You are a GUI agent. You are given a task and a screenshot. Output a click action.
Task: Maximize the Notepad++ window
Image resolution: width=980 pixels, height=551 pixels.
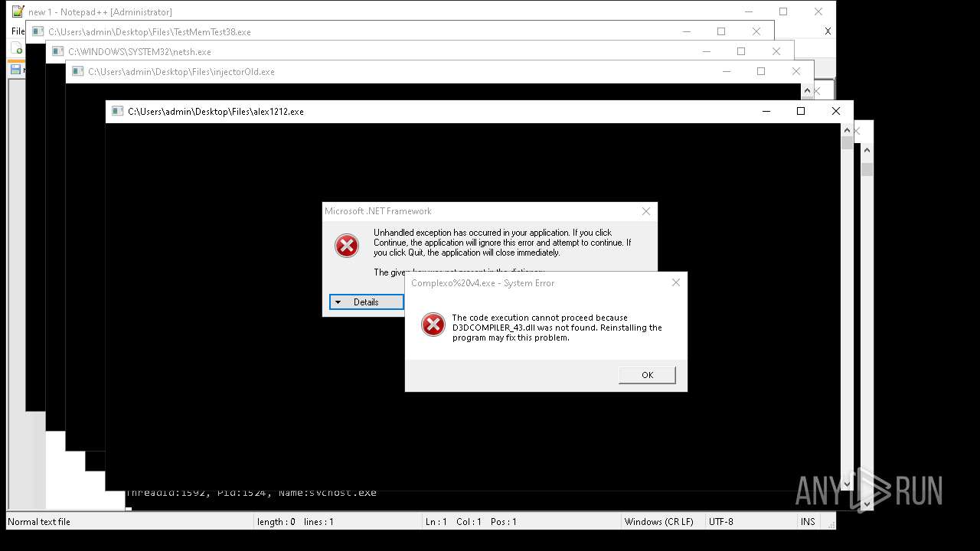[x=783, y=11]
